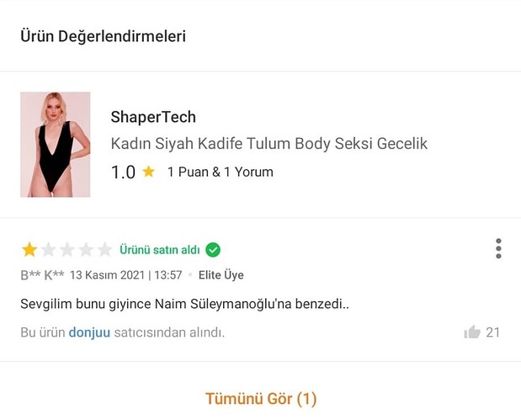Open the donjuu seller link
521x420 pixels.
[x=89, y=332]
